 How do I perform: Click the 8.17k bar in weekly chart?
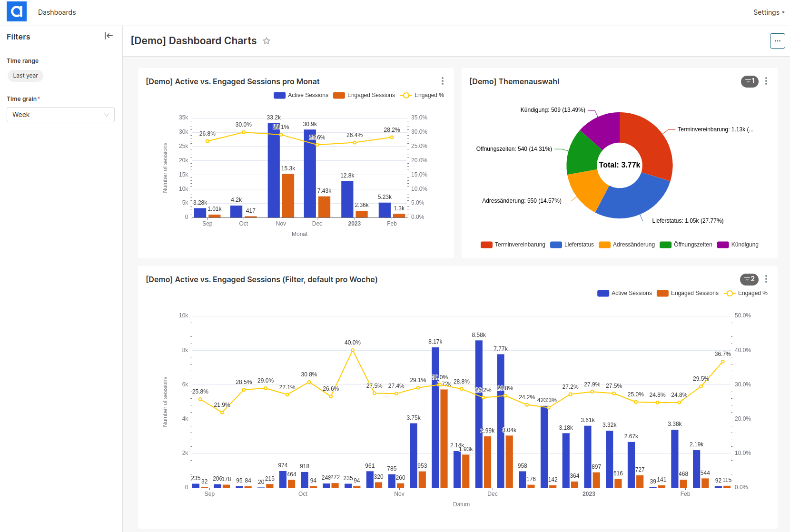435,418
